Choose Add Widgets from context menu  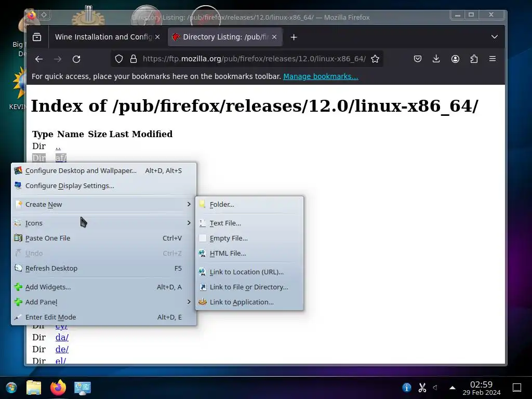pyautogui.click(x=104, y=287)
